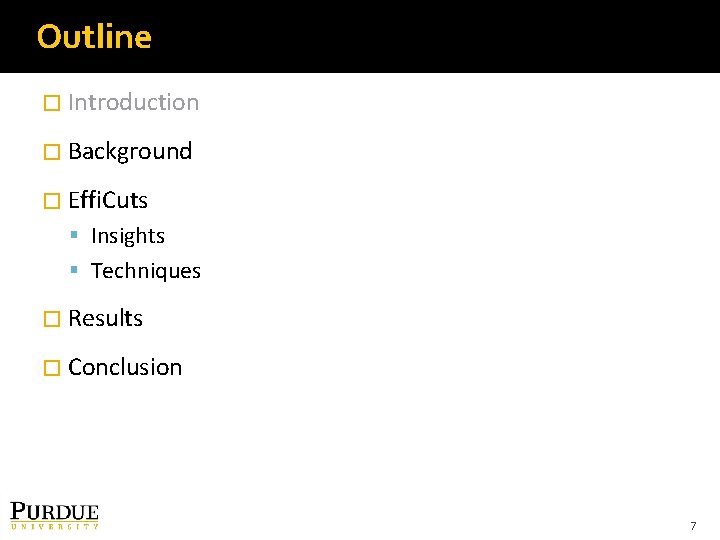
Task: Click the small bullet beside Insights
Action: 77,237
